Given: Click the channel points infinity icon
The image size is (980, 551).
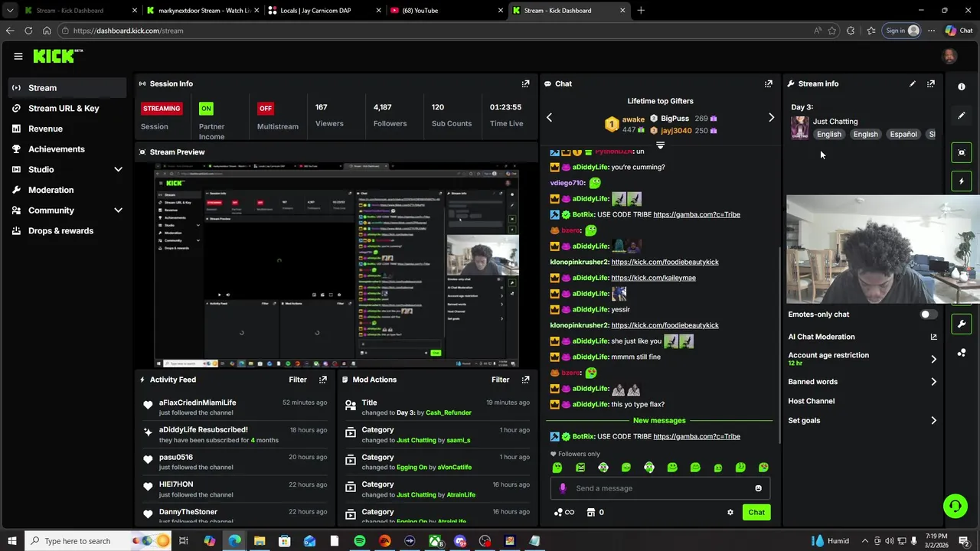Looking at the screenshot, I should [x=563, y=512].
